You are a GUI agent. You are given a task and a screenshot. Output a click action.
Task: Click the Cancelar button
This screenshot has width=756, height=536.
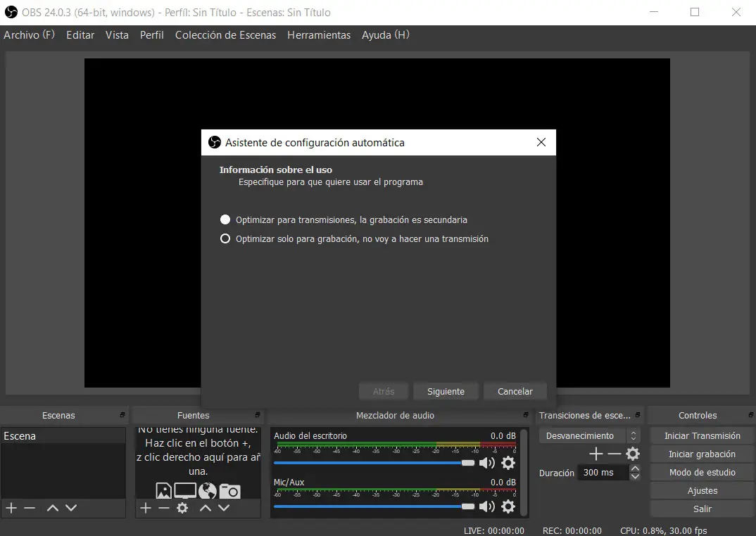pyautogui.click(x=515, y=391)
